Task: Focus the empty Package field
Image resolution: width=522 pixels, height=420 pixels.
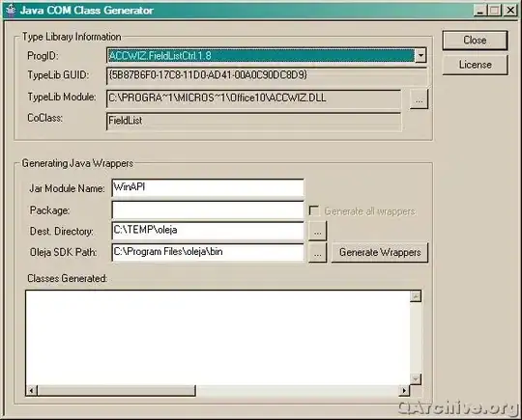Action: point(208,210)
